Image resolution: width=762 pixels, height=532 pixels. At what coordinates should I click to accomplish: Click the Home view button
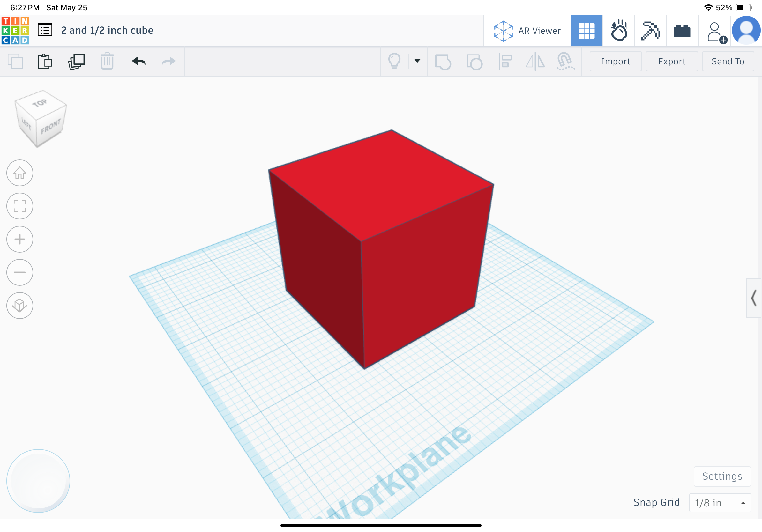(20, 173)
